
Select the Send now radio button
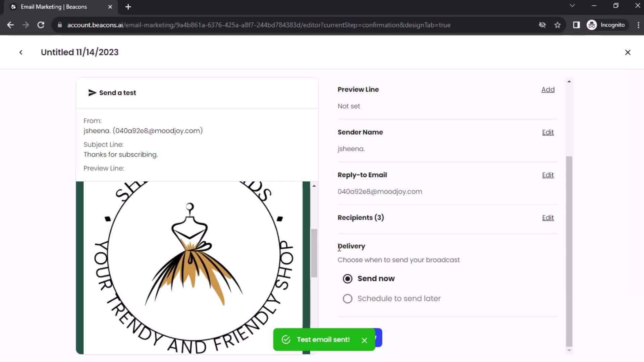347,279
